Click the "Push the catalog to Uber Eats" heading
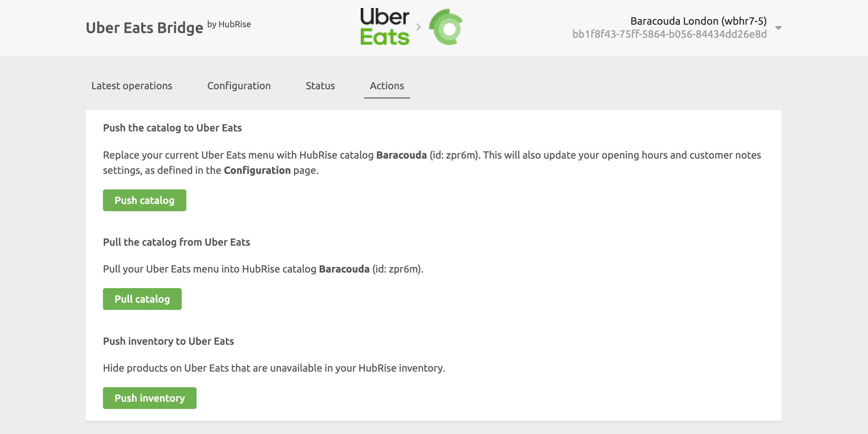 [x=172, y=128]
